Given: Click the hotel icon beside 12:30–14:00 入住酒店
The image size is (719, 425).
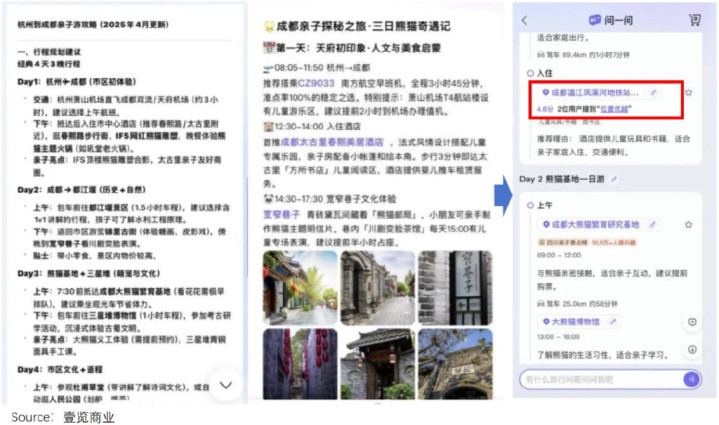Looking at the screenshot, I should click(x=268, y=126).
